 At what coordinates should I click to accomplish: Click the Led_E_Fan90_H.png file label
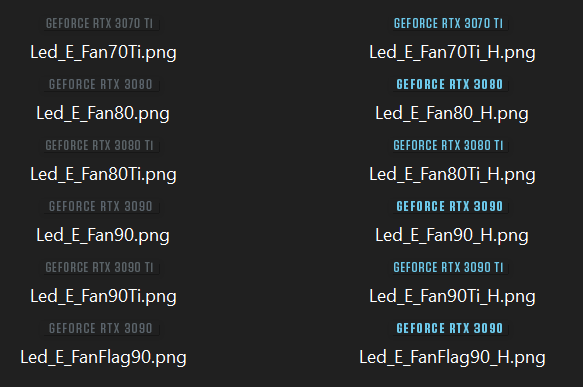click(x=452, y=235)
